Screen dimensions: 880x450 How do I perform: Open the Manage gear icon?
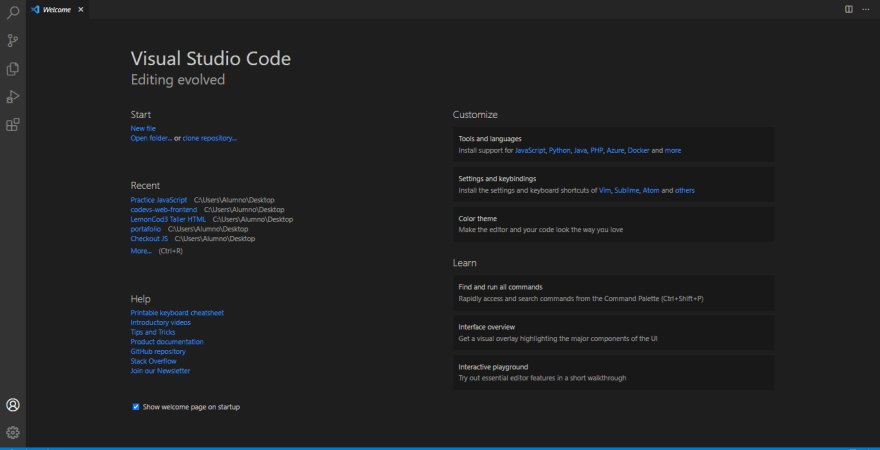click(12, 432)
